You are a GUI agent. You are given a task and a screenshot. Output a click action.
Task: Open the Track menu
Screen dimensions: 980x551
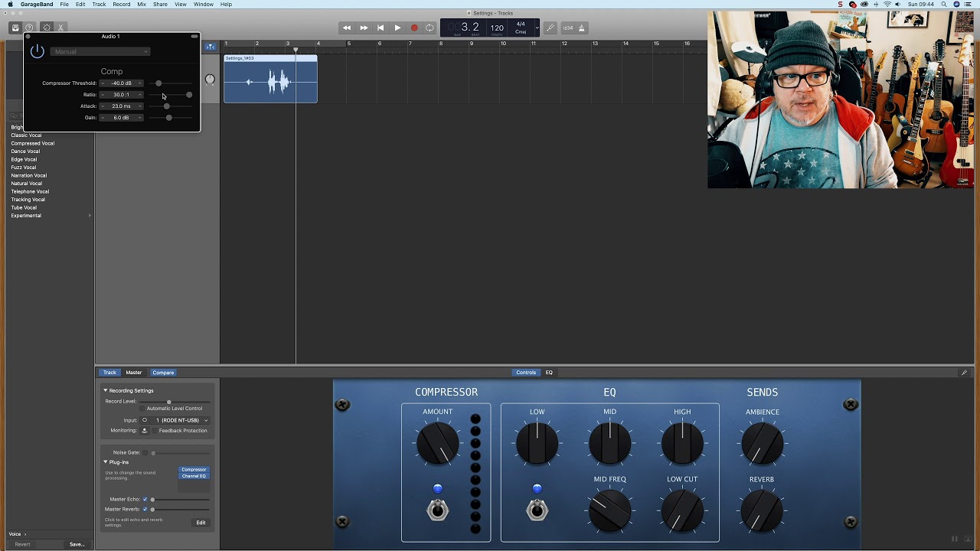point(99,5)
